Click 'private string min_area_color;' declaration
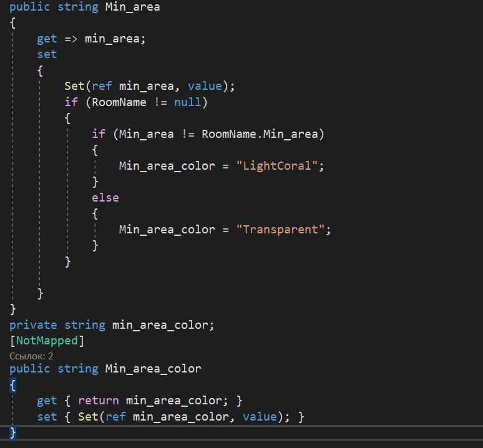 pyautogui.click(x=112, y=325)
